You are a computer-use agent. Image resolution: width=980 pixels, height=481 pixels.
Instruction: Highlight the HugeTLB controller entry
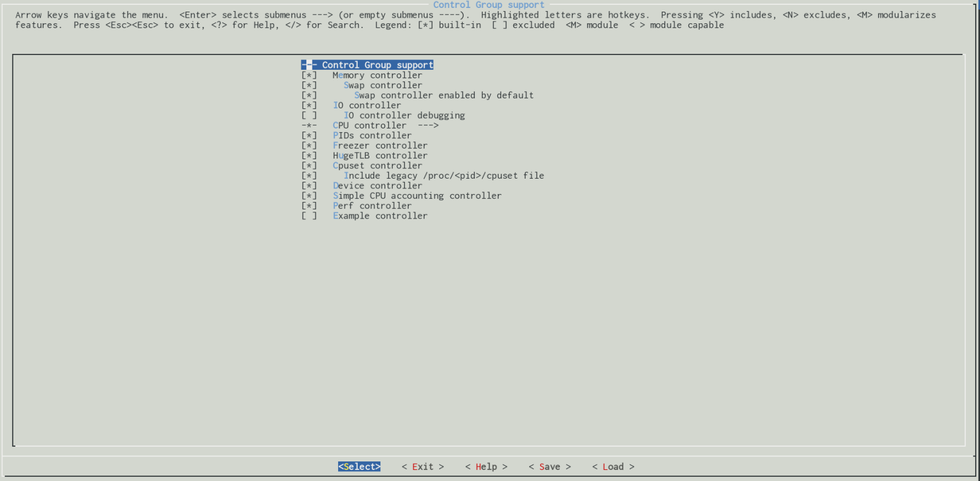point(380,156)
